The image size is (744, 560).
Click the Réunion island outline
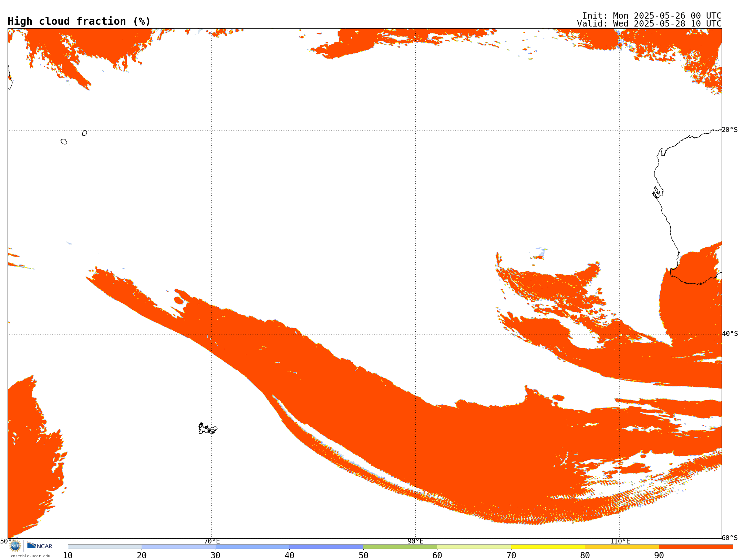point(64,142)
